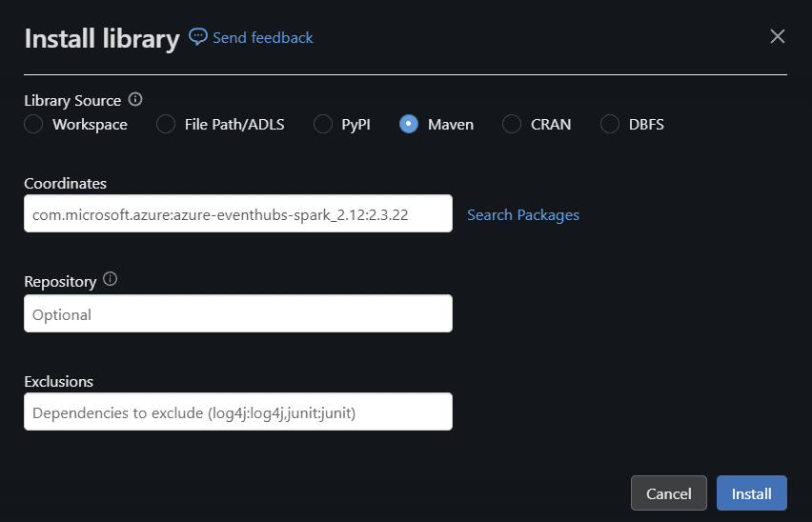Click into the Repository optional field
Image resolution: width=812 pixels, height=522 pixels.
238,313
